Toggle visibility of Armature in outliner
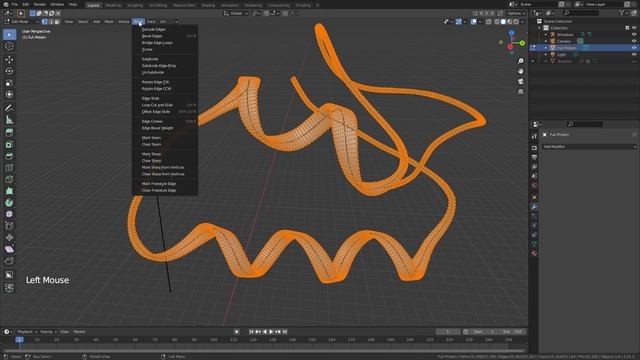Image resolution: width=640 pixels, height=360 pixels. [634, 35]
